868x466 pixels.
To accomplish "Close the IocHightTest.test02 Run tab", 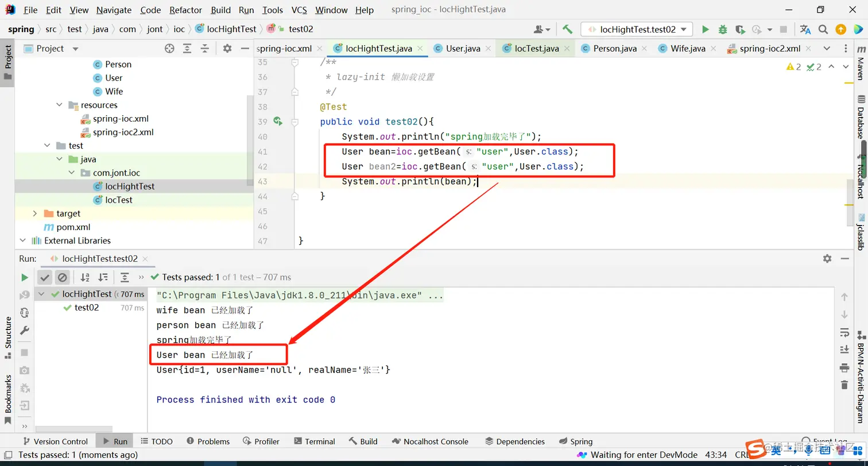I will point(145,259).
